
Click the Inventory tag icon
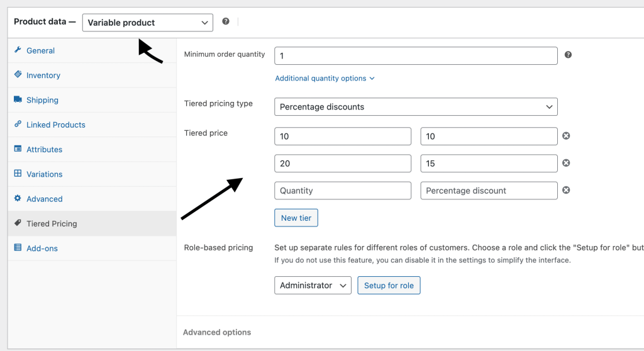[x=18, y=75]
